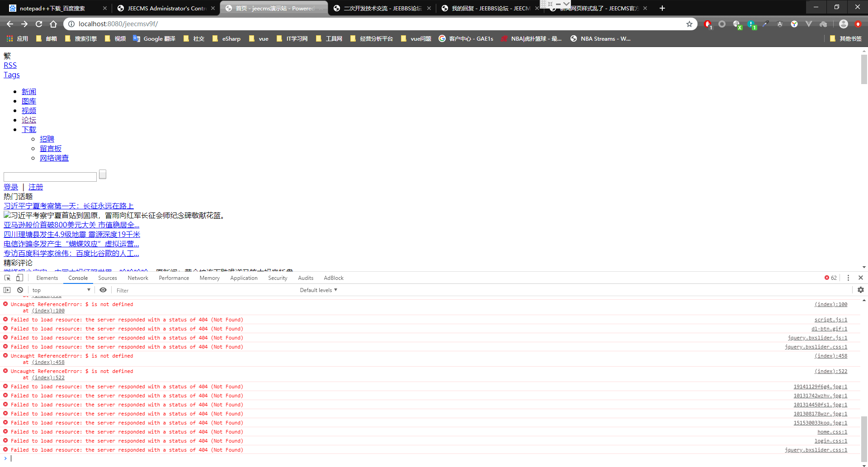Open the script.js:1 source link
The width and height of the screenshot is (868, 467).
click(x=831, y=320)
